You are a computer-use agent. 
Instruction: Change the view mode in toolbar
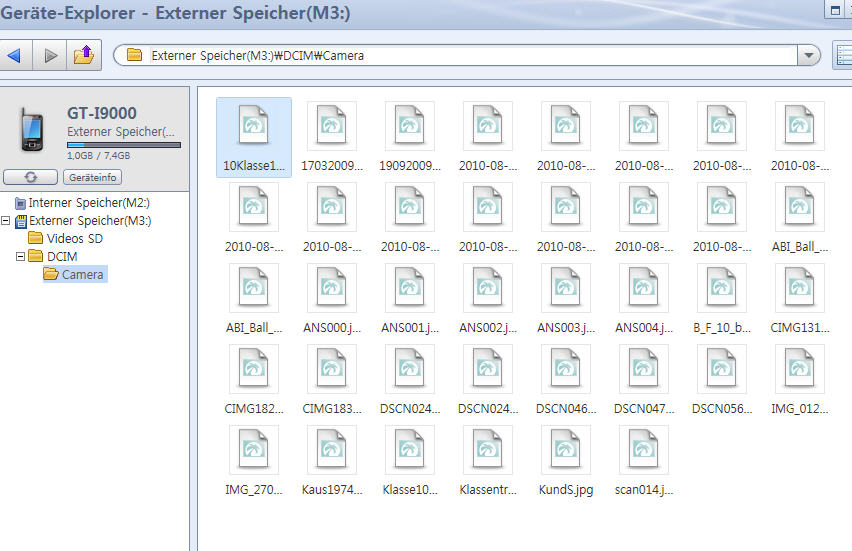click(x=843, y=55)
